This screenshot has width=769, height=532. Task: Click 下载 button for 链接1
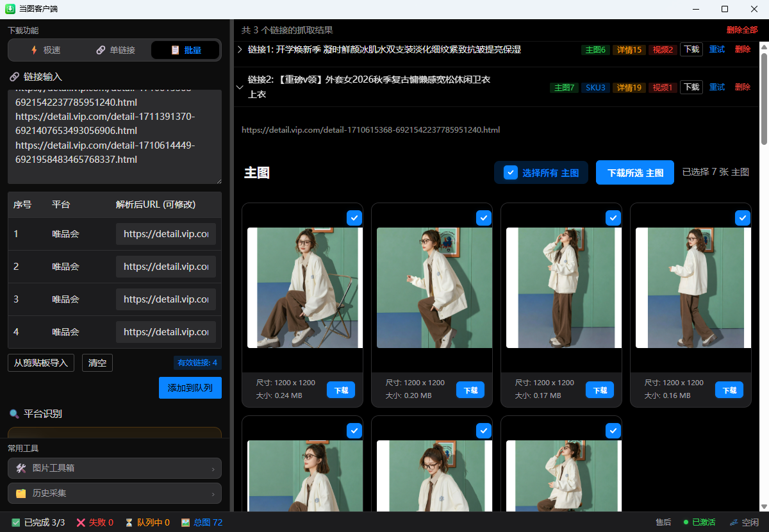pos(691,49)
